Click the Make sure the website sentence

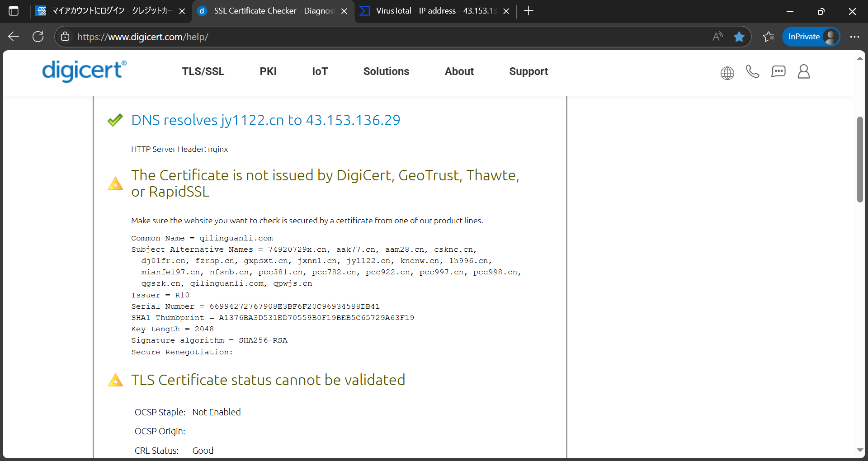pyautogui.click(x=307, y=221)
